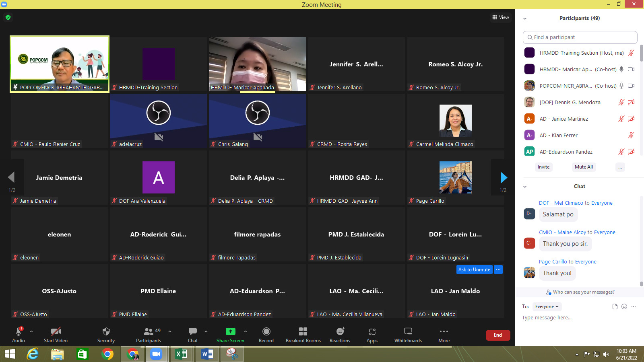
Task: Toggle camera for POPCOM-NCR_ABRA... in list
Action: click(x=631, y=86)
